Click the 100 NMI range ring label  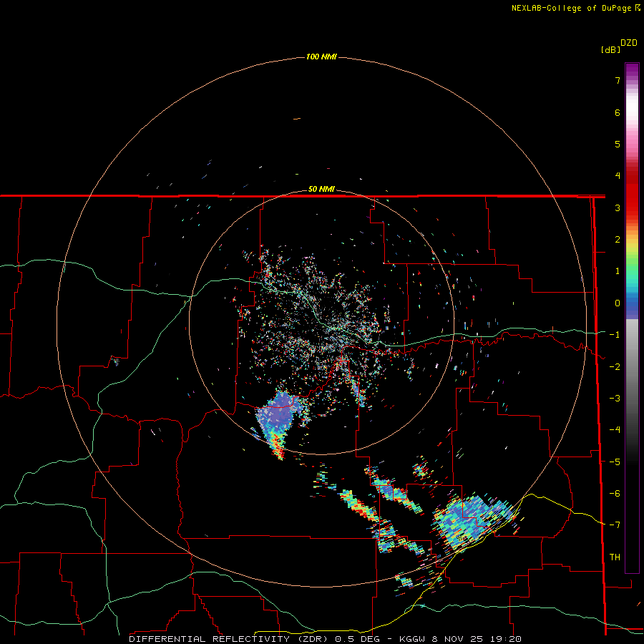(321, 57)
